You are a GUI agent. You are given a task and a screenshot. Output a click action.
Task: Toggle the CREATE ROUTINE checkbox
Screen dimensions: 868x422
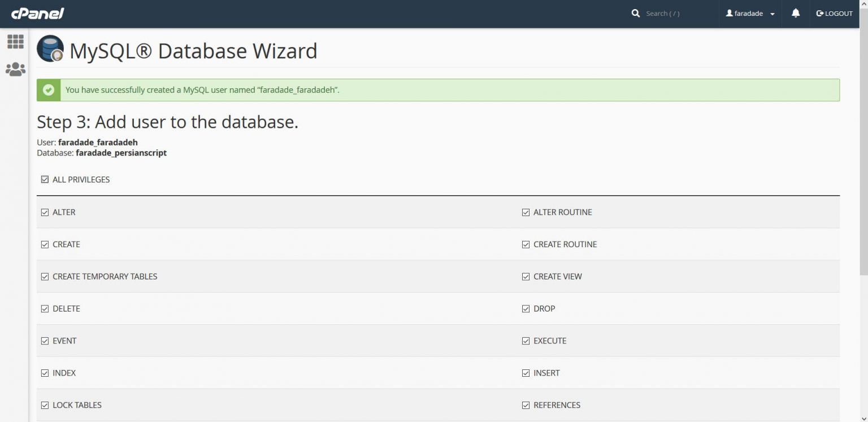point(526,245)
